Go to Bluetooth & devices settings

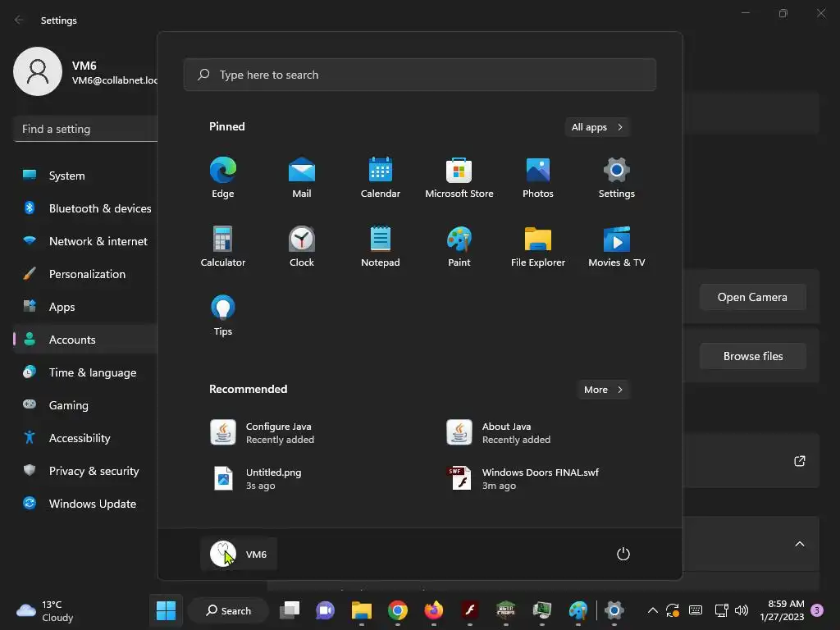point(85,208)
